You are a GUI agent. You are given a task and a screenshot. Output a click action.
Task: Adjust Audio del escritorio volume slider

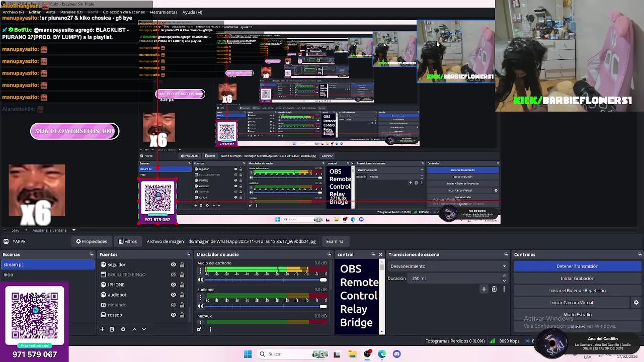(x=266, y=280)
